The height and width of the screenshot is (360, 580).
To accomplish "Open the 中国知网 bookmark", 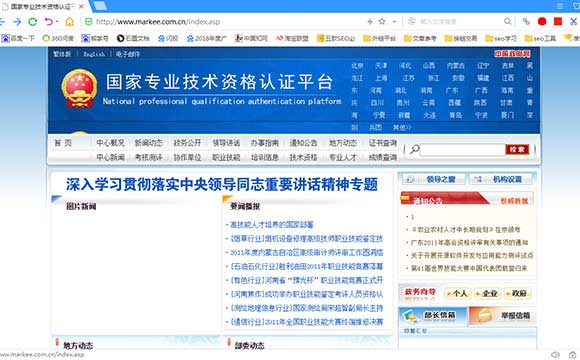I will (x=251, y=38).
